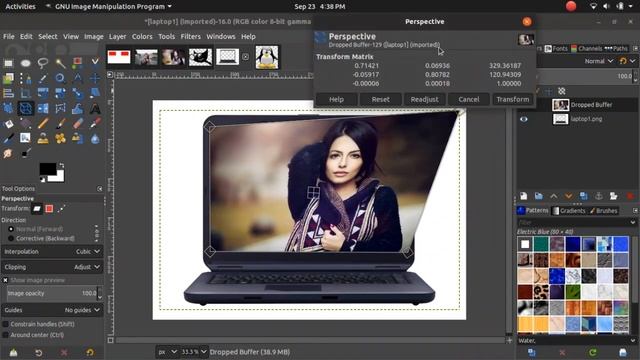Open the GNU Image Manipulation Program app menu

[109, 7]
